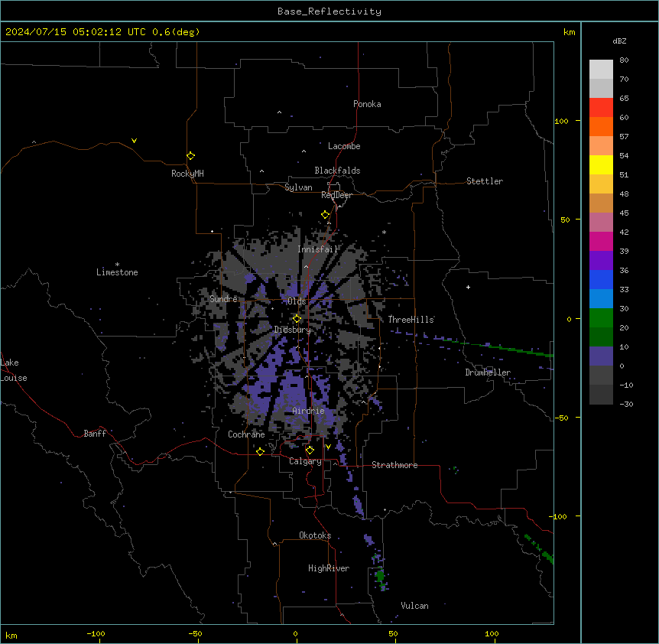659x644 pixels.
Task: Click the 100 km tick on vertical axis
Action: pos(561,121)
